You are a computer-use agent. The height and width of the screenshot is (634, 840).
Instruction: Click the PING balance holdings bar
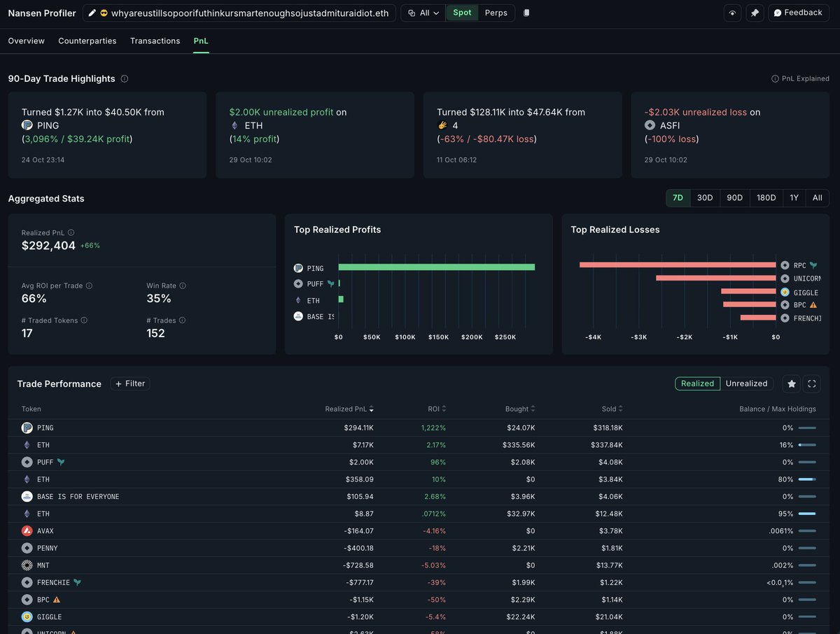tap(807, 428)
